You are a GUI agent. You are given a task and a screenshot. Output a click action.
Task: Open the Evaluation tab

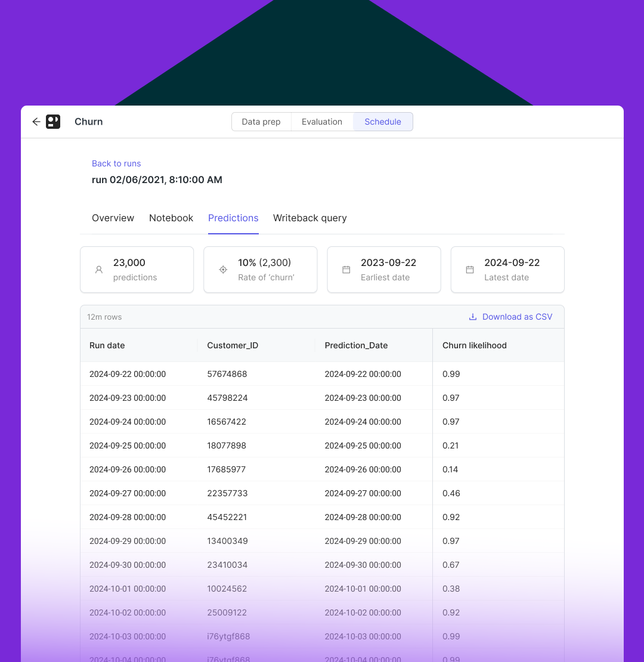click(x=322, y=122)
